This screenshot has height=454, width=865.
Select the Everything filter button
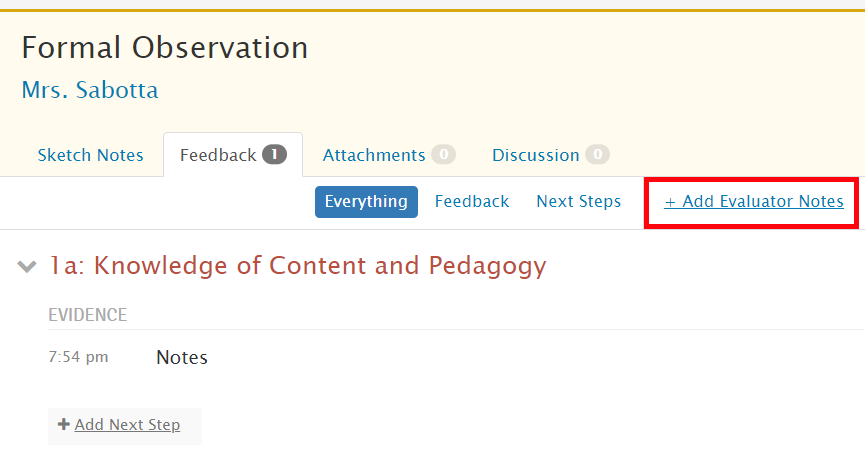pyautogui.click(x=366, y=202)
